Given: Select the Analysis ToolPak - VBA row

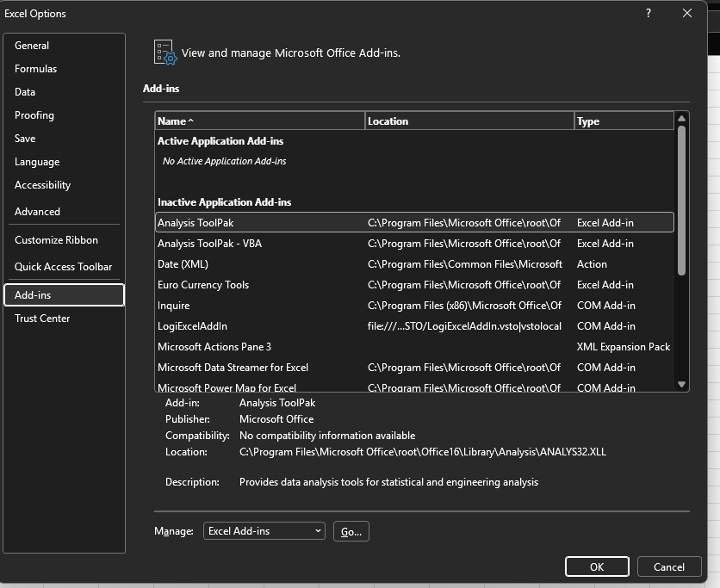Looking at the screenshot, I should [x=414, y=244].
